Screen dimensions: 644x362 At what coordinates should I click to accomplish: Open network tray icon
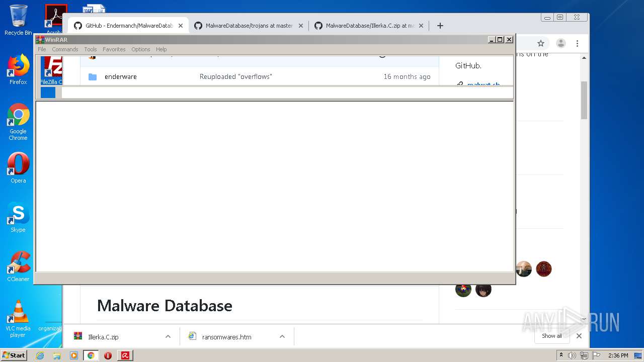pos(584,355)
